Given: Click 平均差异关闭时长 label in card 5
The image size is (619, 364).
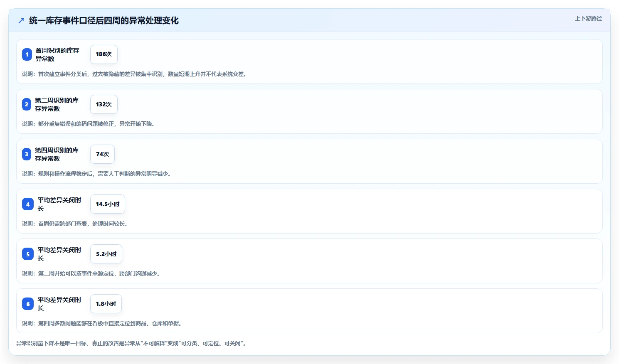Looking at the screenshot, I should click(60, 254).
